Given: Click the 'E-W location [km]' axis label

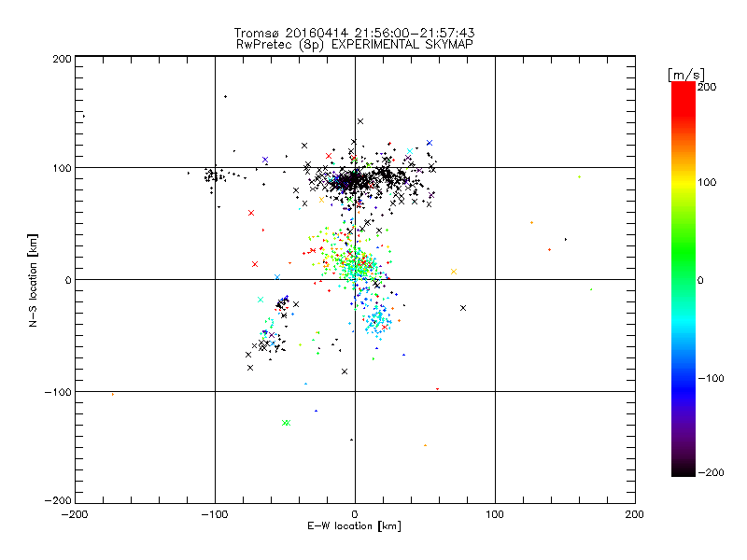Looking at the screenshot, I should tap(354, 525).
